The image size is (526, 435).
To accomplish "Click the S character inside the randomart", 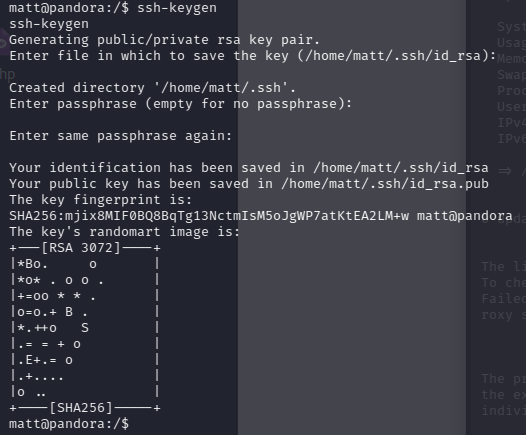I will (85, 328).
